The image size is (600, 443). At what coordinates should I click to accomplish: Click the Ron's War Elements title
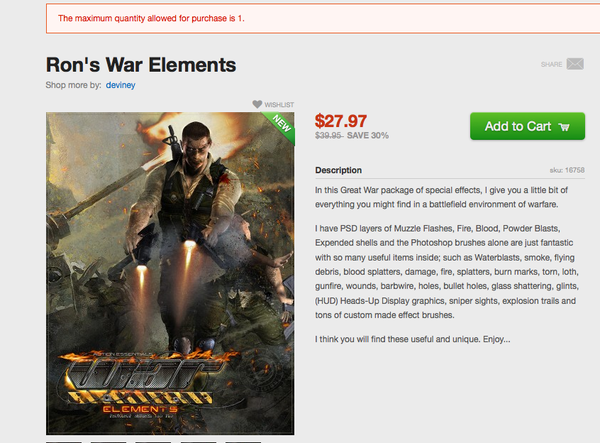[141, 65]
